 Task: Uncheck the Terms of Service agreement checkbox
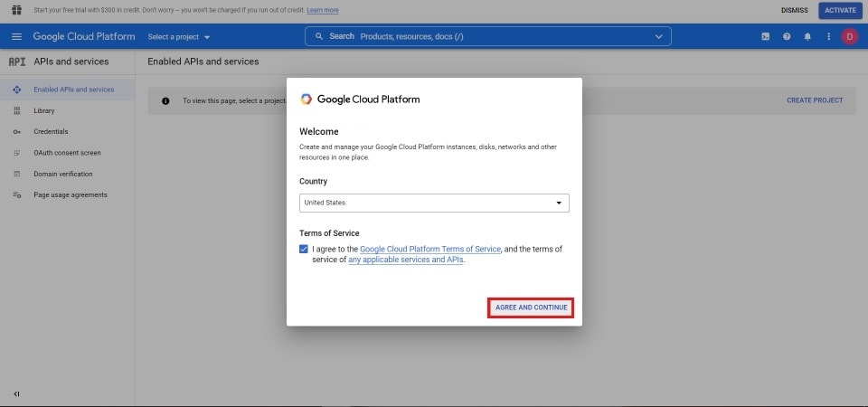coord(304,250)
